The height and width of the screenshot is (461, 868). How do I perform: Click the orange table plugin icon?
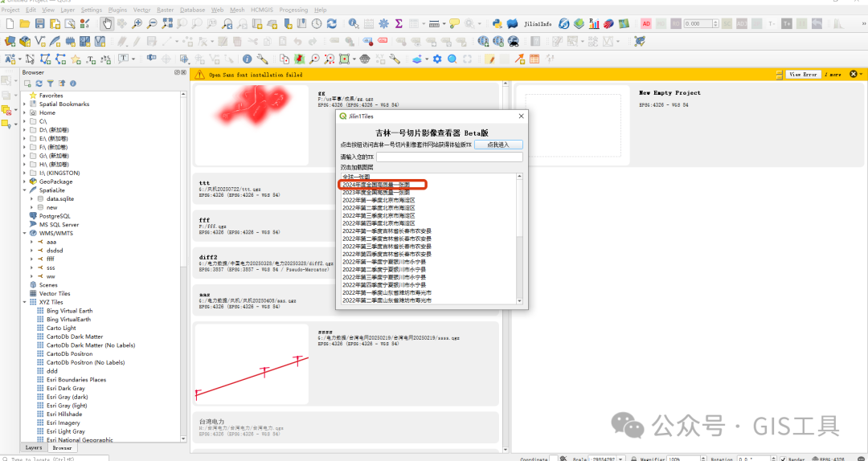click(x=534, y=59)
